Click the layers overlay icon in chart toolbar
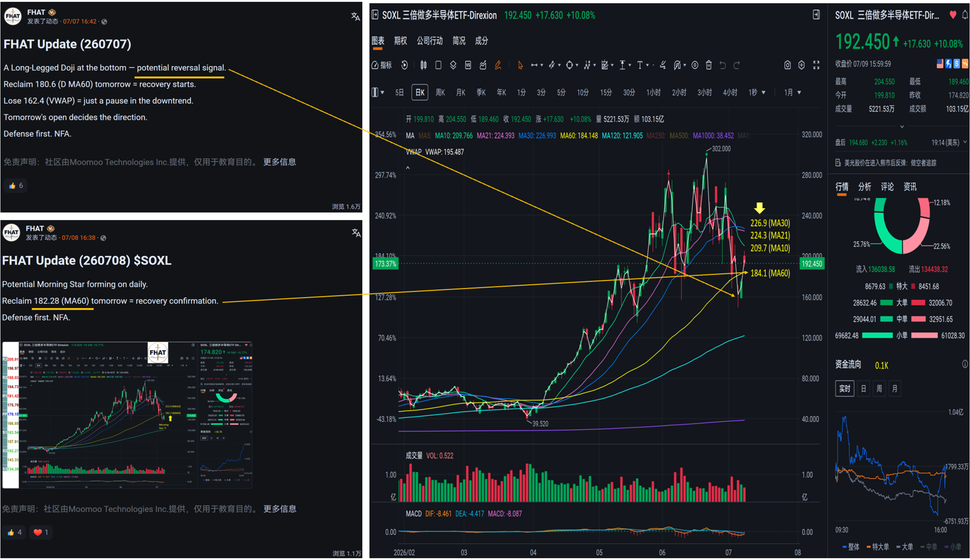This screenshot has height=560, width=970. tap(453, 65)
